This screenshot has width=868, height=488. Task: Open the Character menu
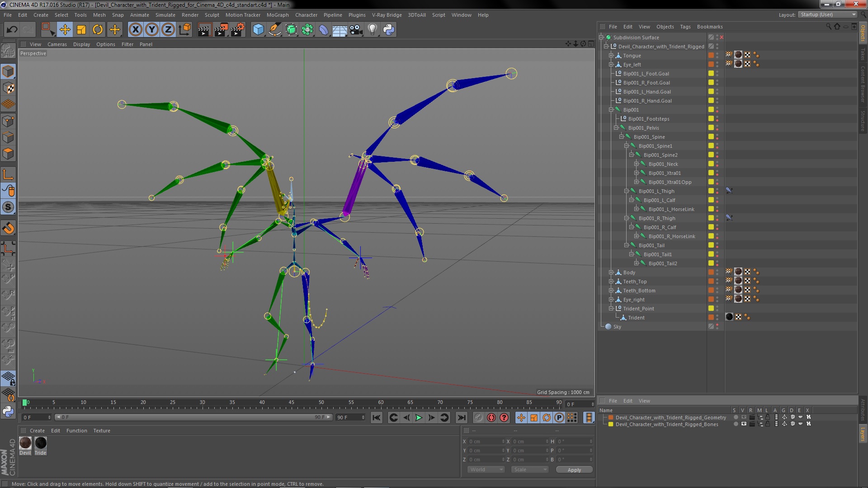pyautogui.click(x=306, y=15)
